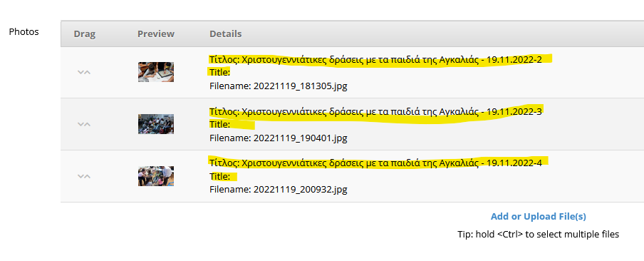Click empty Title field of second photo

(x=219, y=125)
